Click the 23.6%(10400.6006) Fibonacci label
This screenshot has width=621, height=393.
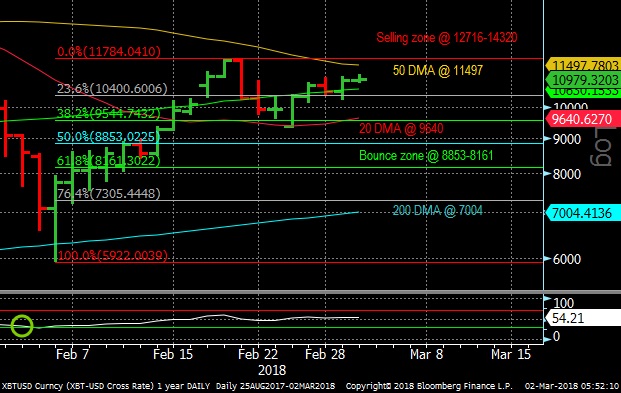[112, 88]
